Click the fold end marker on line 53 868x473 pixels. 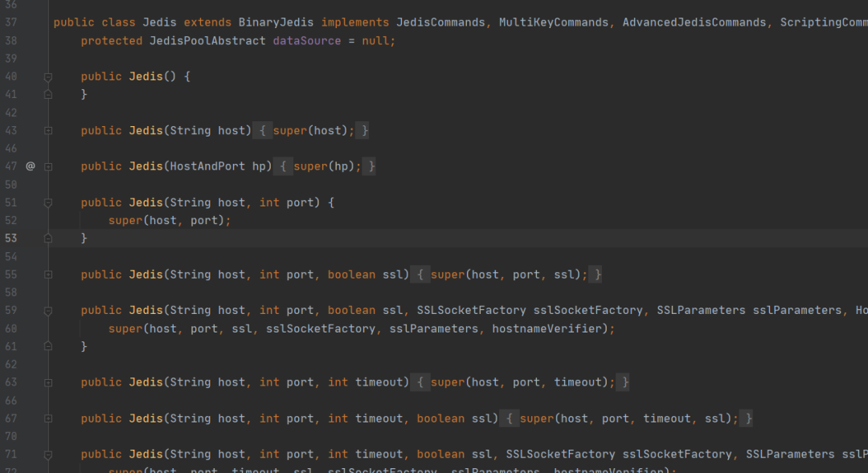(48, 238)
